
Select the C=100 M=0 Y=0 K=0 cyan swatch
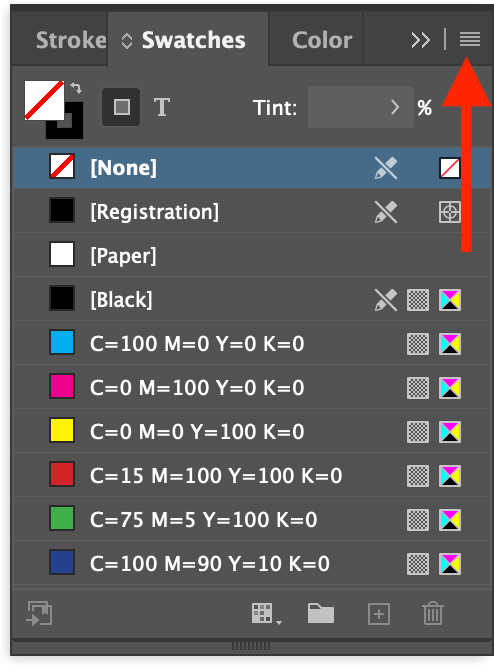(x=252, y=344)
